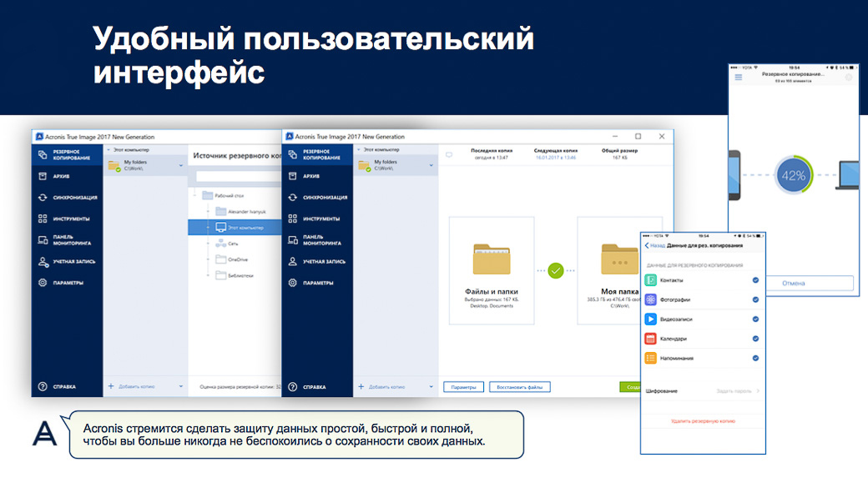Expand the My folders chevron in the left window

(x=180, y=165)
